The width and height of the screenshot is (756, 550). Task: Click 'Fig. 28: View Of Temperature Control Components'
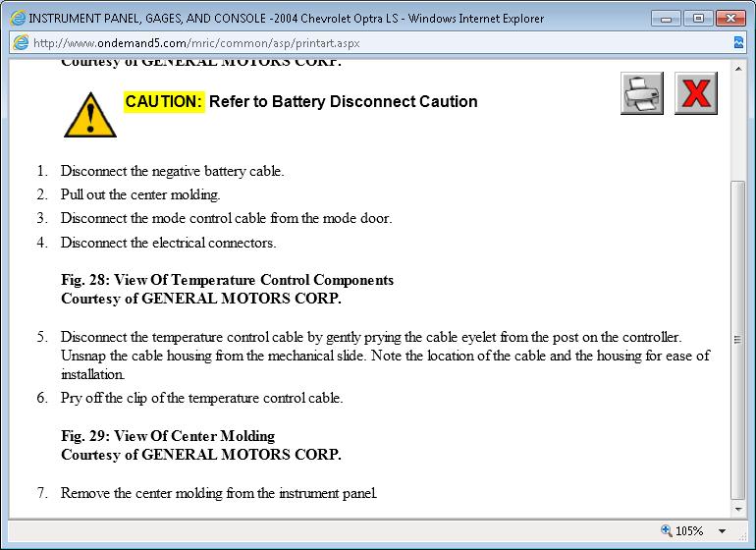(x=227, y=280)
